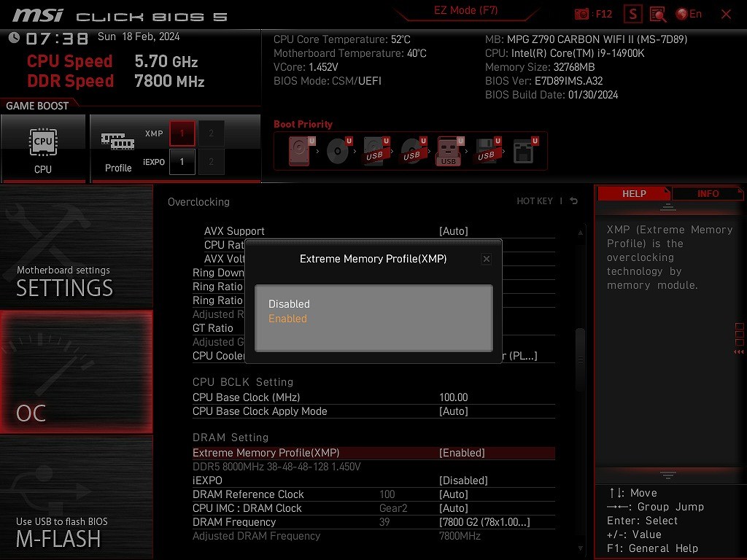Toggle XMP profile 1 button

(x=182, y=133)
